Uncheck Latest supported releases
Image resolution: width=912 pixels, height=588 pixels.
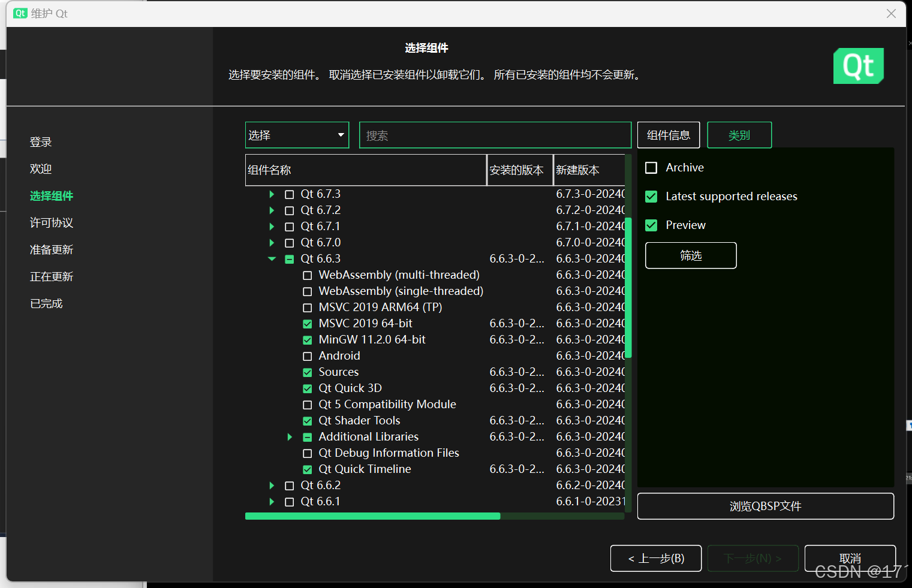651,197
